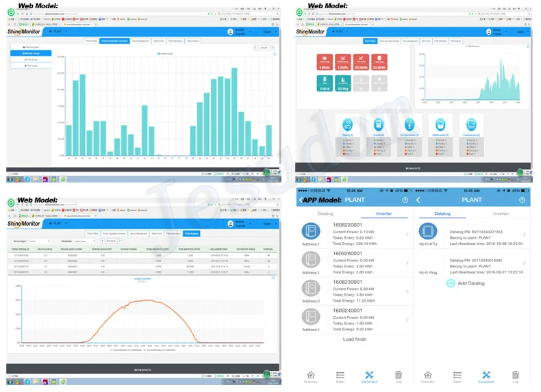Open Device type dropdown in bottom-left window
This screenshot has height=392, width=541.
[x=39, y=241]
